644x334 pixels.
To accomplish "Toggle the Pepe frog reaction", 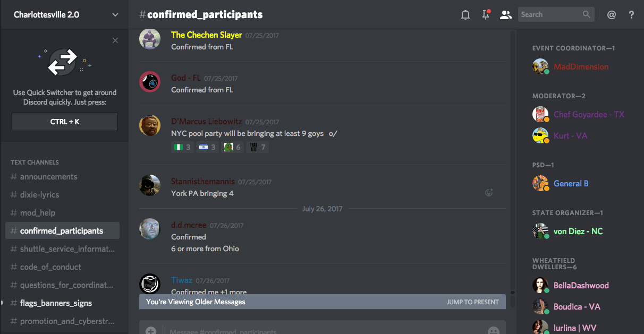I will click(232, 147).
